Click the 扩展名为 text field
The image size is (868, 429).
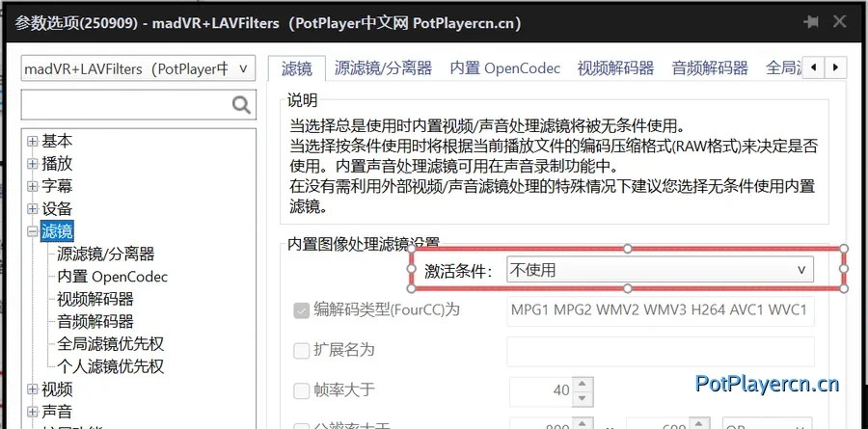point(661,351)
